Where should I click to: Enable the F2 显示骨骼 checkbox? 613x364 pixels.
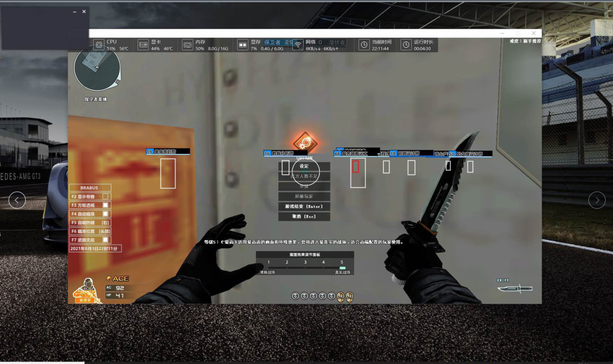tap(105, 197)
